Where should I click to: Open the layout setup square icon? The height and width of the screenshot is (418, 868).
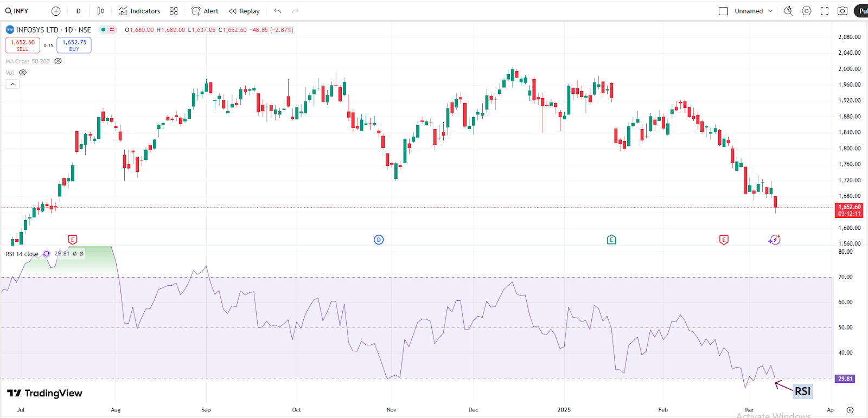(x=723, y=11)
